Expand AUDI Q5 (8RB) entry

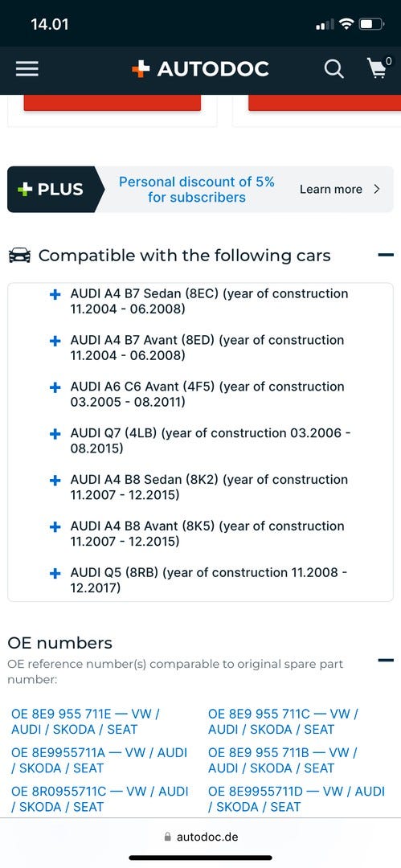(x=55, y=574)
